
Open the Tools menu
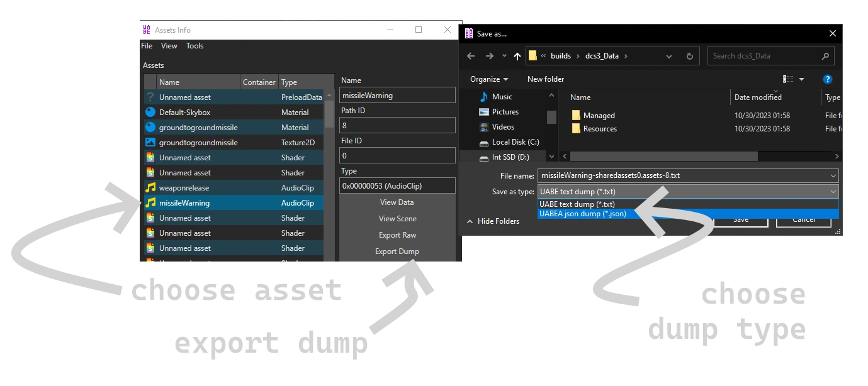point(194,45)
